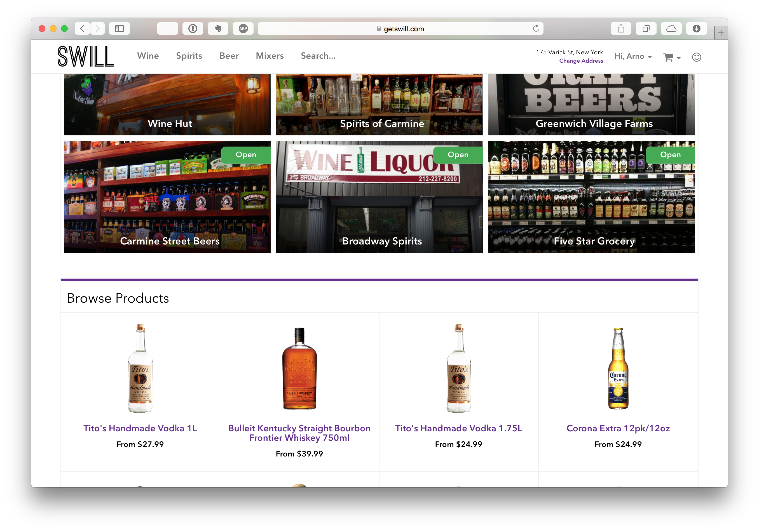Viewport: 759px width, 532px height.
Task: Open the Spirits of Carmine store tile
Action: [x=379, y=104]
